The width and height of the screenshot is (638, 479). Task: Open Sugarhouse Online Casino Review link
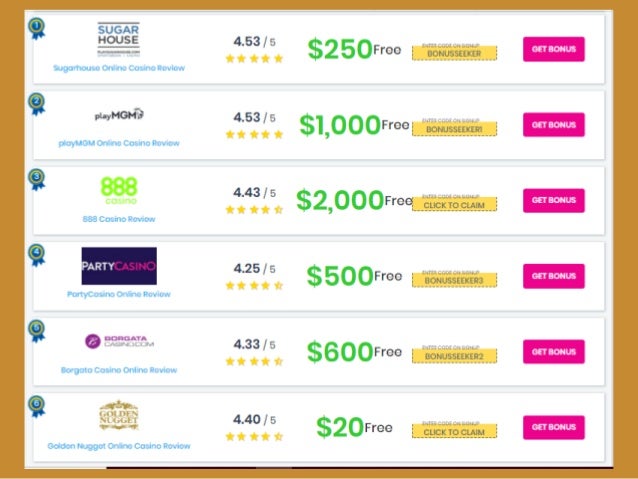119,68
